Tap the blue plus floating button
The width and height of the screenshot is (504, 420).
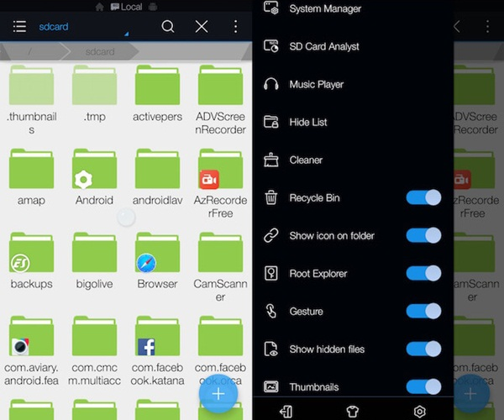click(x=218, y=394)
